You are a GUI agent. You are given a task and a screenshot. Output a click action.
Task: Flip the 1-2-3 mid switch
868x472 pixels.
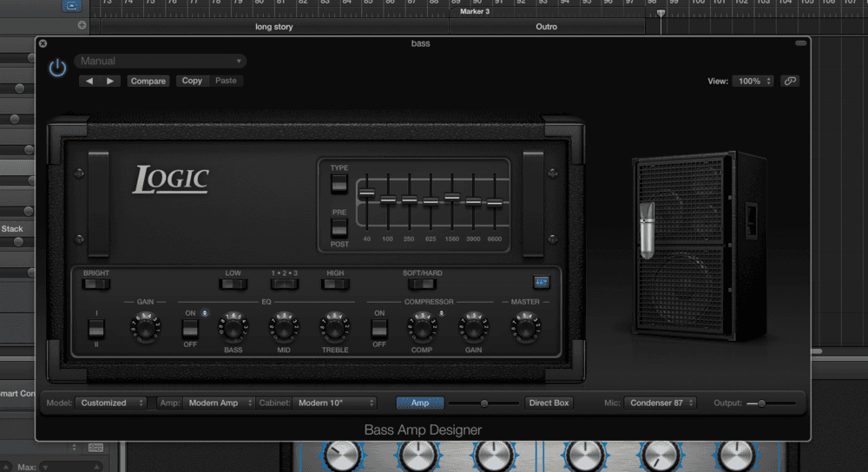tap(284, 285)
